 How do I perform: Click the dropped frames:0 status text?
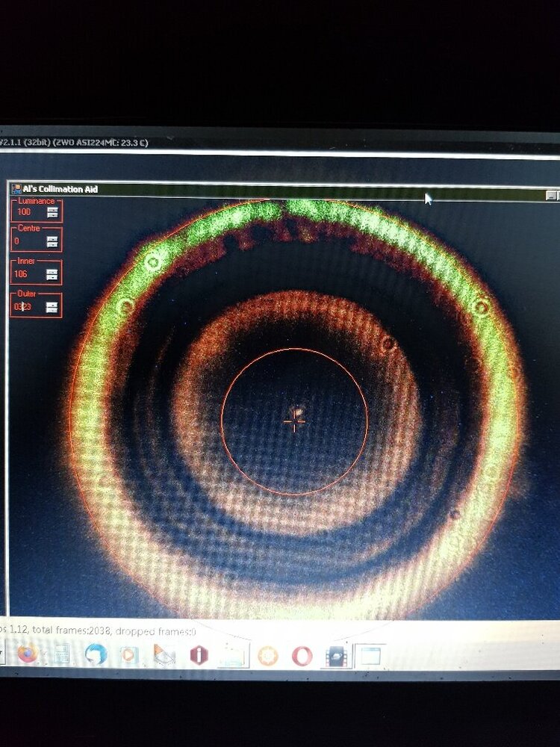point(156,632)
